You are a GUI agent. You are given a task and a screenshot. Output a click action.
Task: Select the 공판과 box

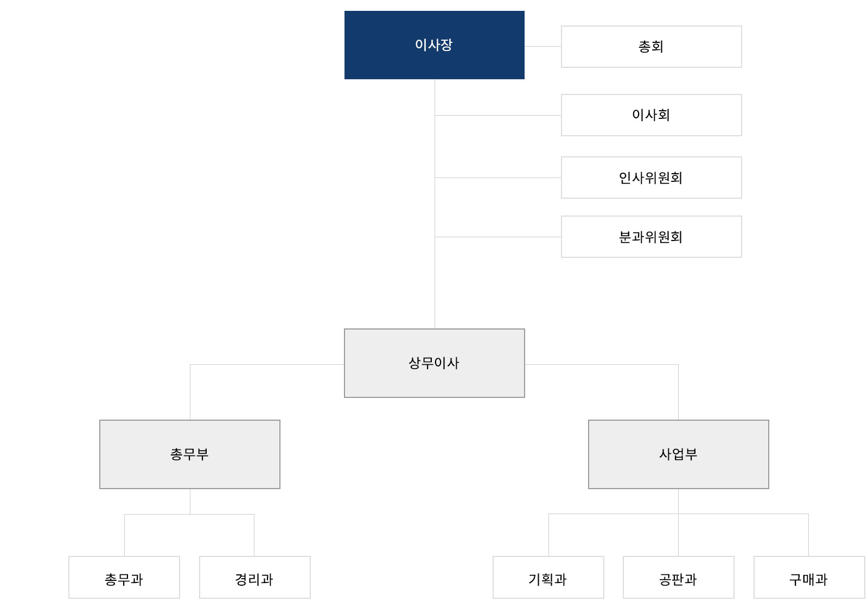coord(678,578)
